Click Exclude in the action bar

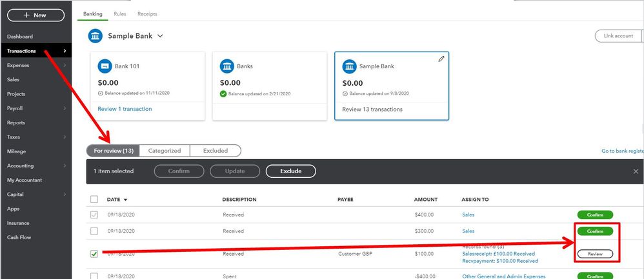(x=291, y=171)
